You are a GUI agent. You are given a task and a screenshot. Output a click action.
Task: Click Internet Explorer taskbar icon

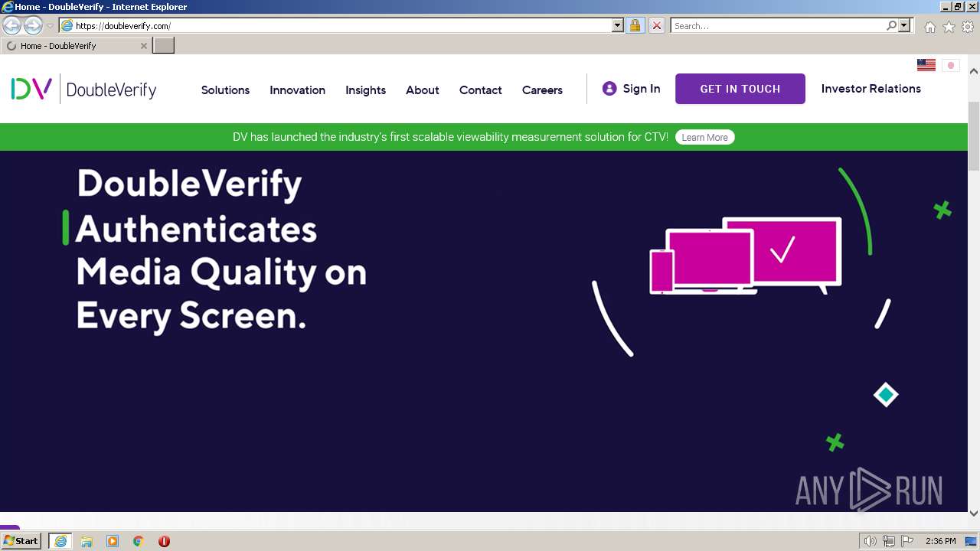(60, 541)
